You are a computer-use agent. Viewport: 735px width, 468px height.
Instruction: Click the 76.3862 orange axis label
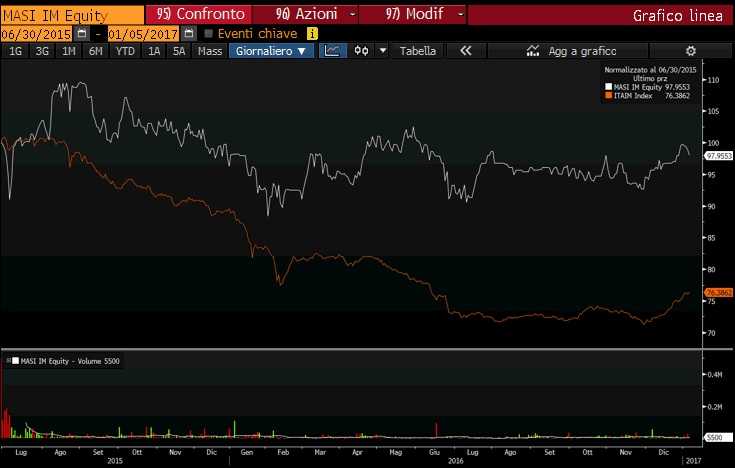719,292
